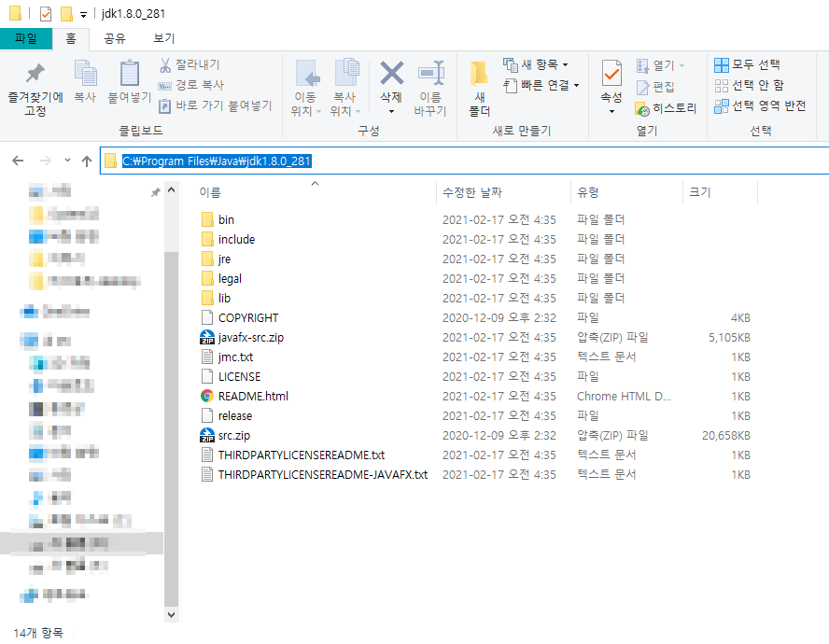The image size is (829, 644).
Task: Click 선택 안 함 select none
Action: (x=749, y=85)
